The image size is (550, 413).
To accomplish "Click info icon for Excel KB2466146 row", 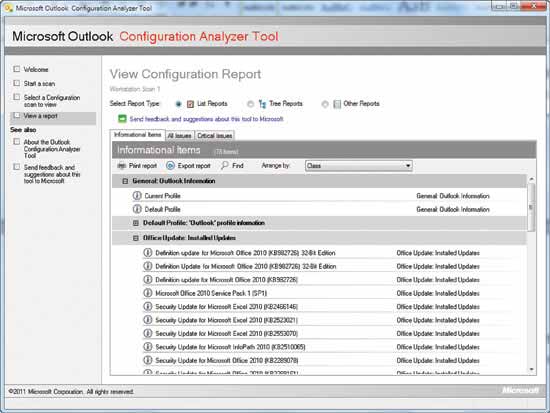I will click(x=148, y=306).
